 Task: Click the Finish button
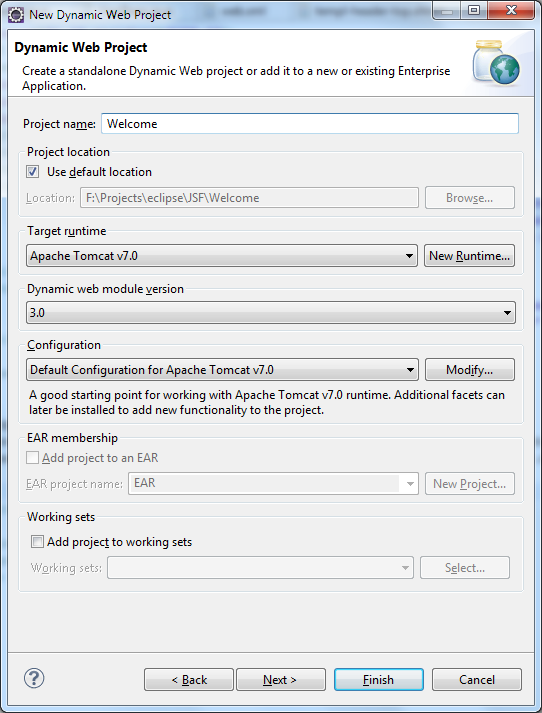pyautogui.click(x=379, y=679)
